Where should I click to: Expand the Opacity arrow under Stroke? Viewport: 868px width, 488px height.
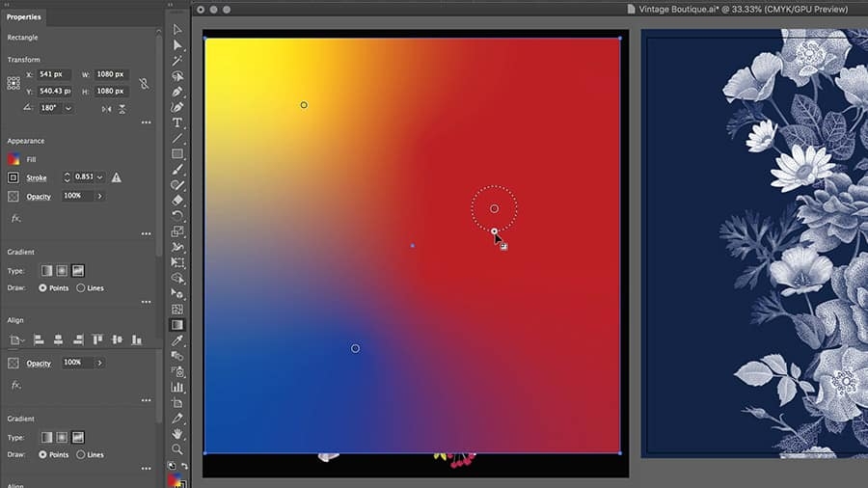[99, 197]
